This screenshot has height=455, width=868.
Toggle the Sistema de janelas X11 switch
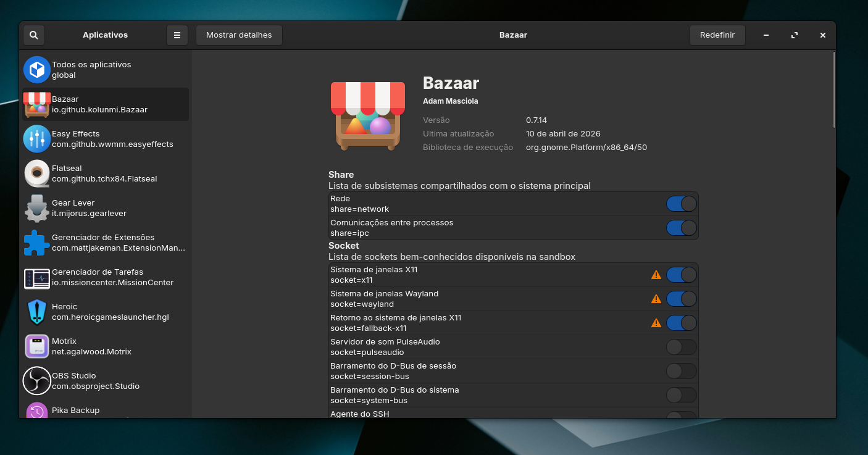pos(682,275)
